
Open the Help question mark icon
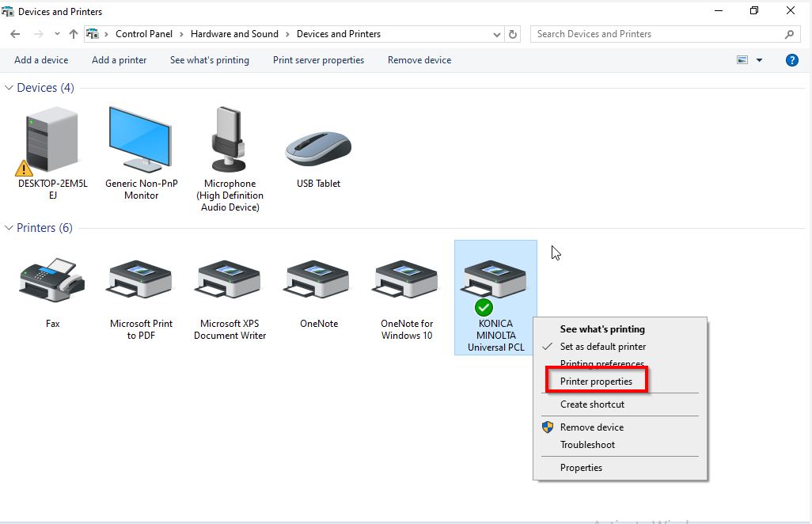(791, 60)
